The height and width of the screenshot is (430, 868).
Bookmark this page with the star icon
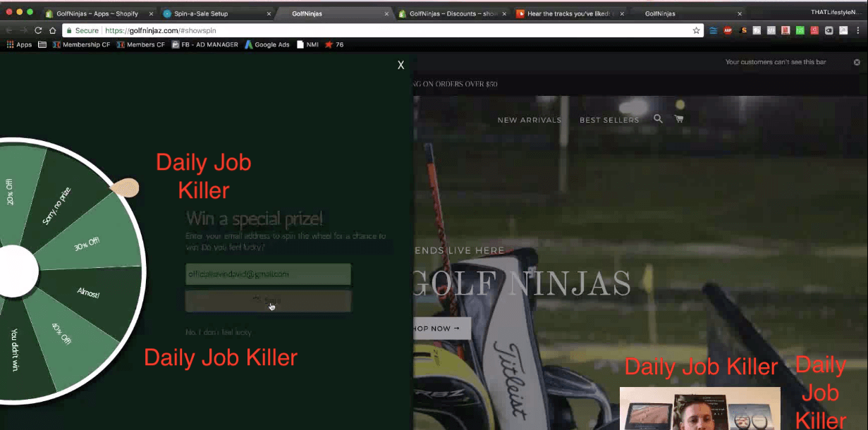[697, 30]
